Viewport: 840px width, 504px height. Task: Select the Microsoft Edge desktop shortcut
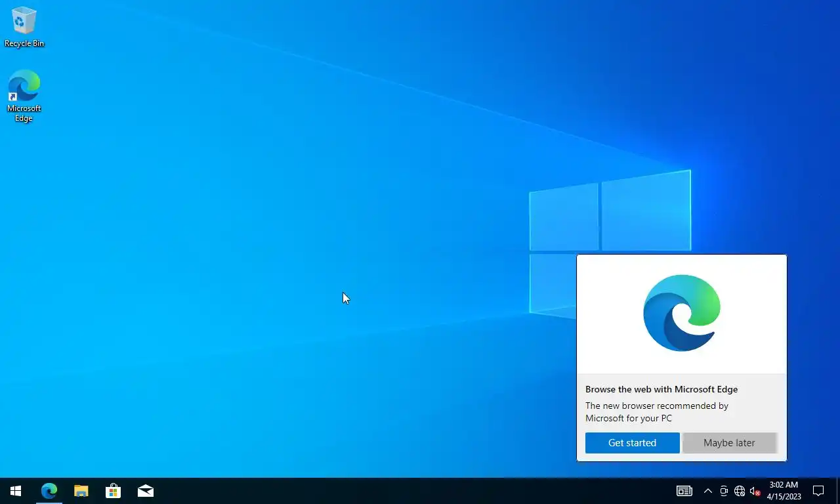coord(24,96)
